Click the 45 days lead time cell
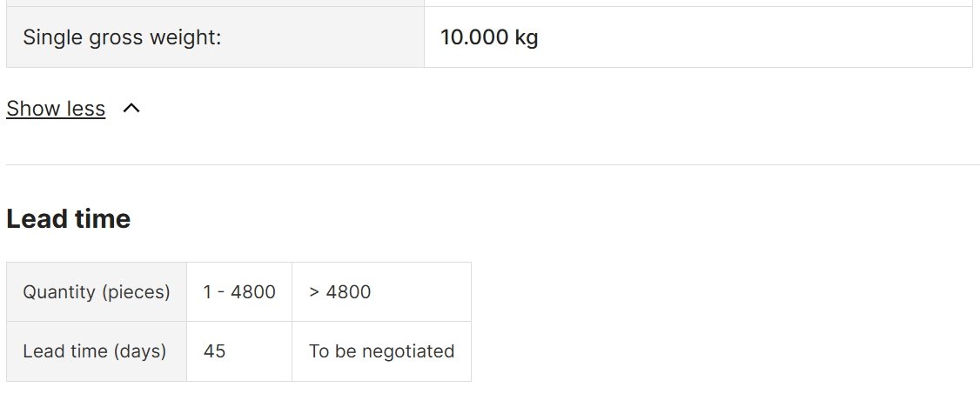This screenshot has width=980, height=407. pyautogui.click(x=239, y=350)
